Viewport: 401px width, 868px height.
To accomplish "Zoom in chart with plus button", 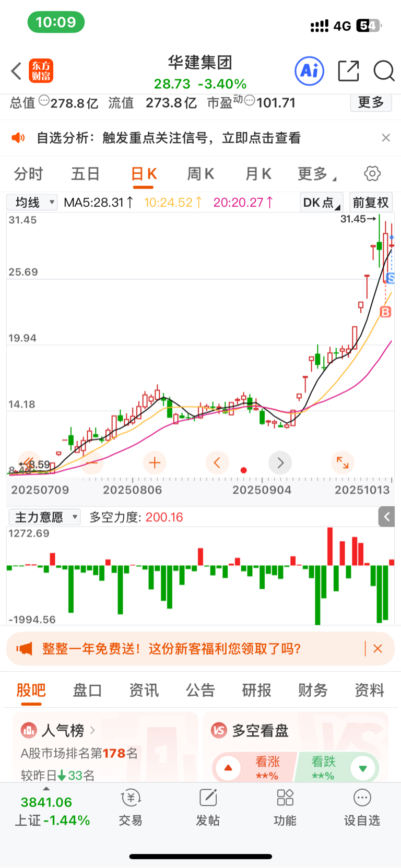I will (155, 462).
